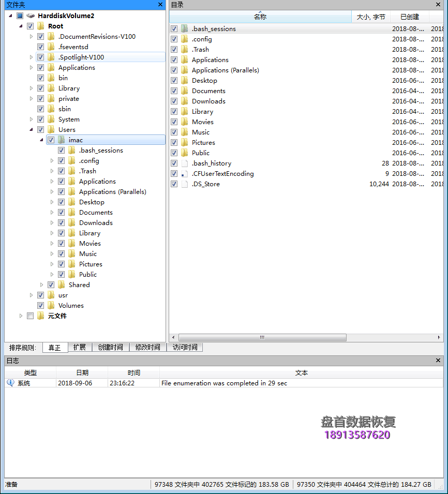This screenshot has width=448, height=494.
Task: Click the Volumes folder icon in tree
Action: (x=51, y=305)
